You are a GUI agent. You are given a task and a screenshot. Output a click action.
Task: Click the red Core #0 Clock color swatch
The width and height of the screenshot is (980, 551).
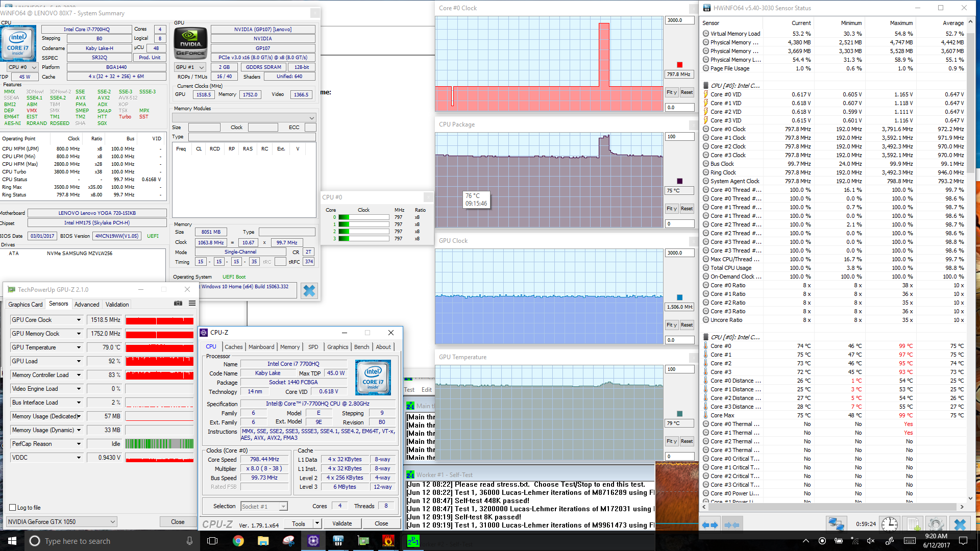point(679,65)
